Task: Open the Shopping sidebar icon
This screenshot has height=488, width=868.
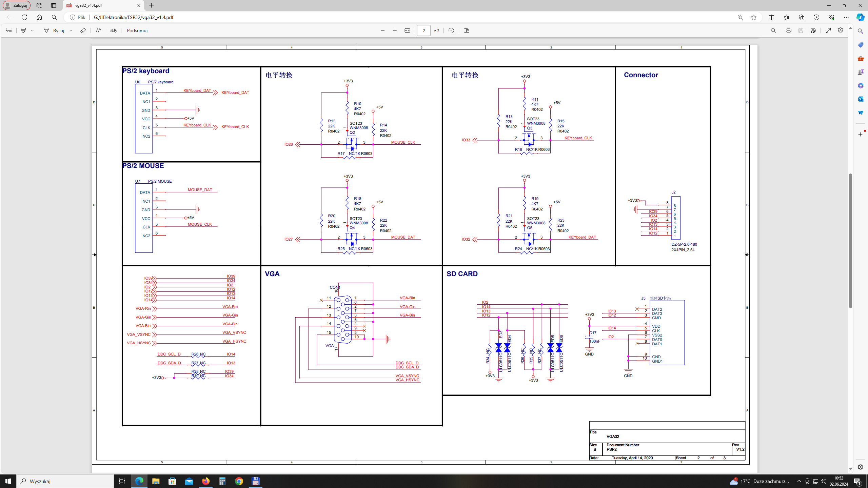Action: 861,45
